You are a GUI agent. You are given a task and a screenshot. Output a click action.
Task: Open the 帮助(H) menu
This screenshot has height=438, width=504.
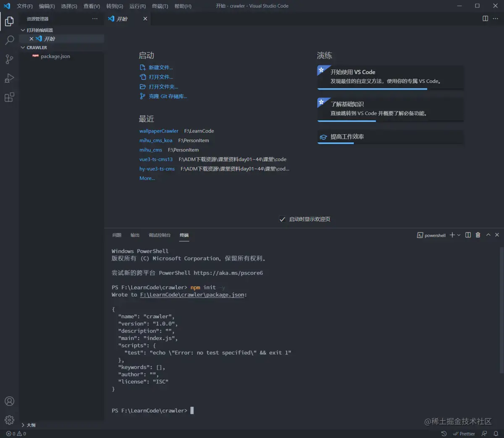tap(183, 6)
